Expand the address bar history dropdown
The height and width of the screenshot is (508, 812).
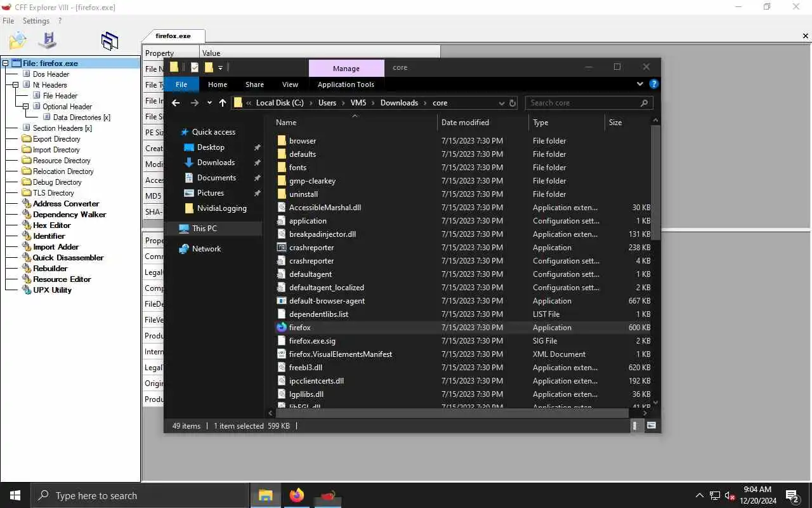pos(501,103)
